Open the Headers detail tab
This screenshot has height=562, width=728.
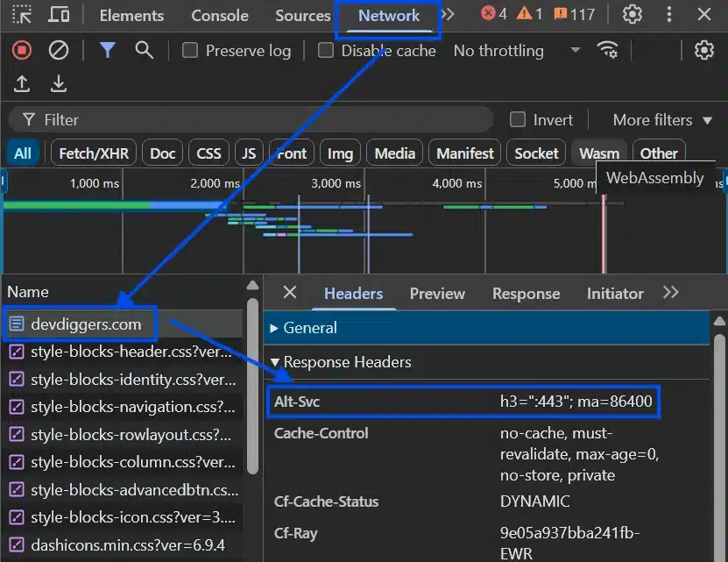point(353,294)
